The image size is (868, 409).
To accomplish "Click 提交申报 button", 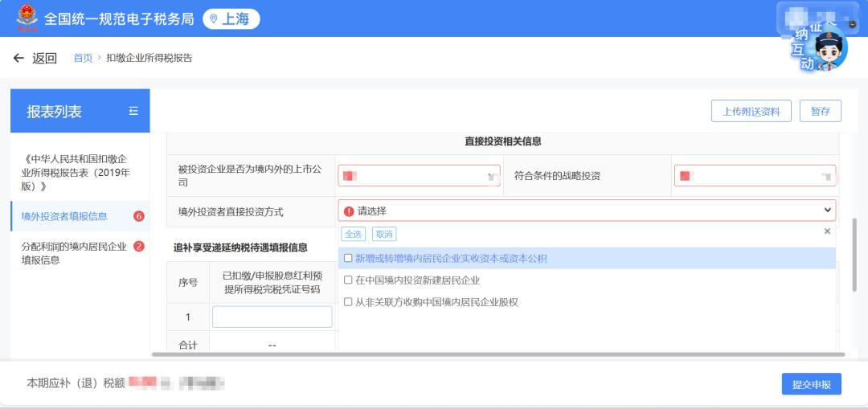I will point(811,384).
